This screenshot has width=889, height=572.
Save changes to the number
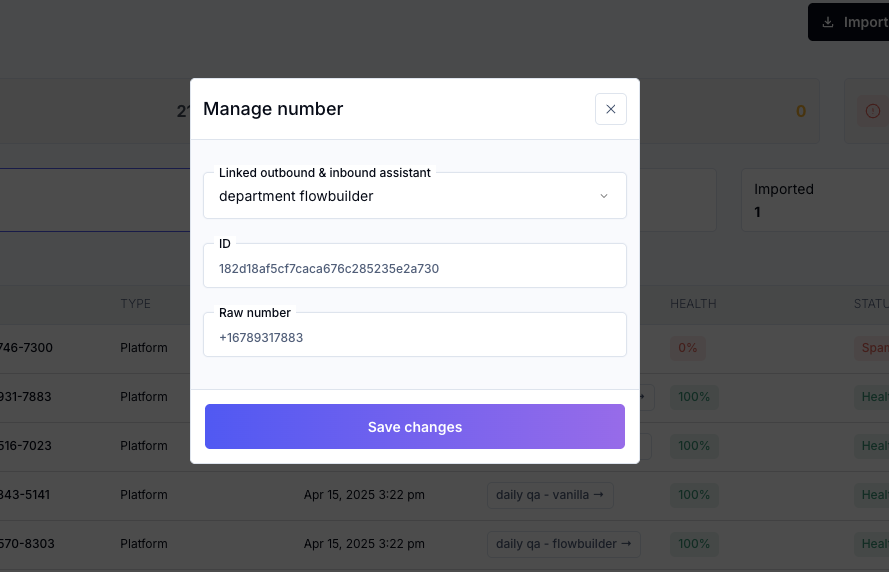click(415, 427)
